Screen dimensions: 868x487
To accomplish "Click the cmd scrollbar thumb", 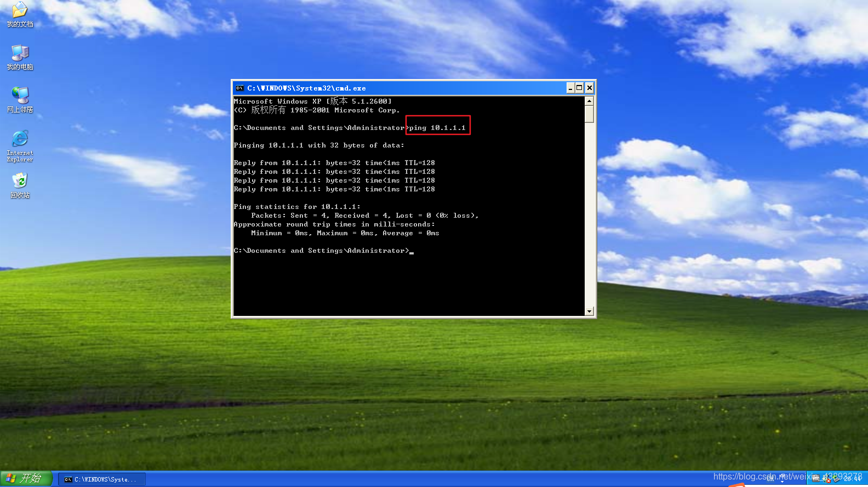I will [x=590, y=114].
